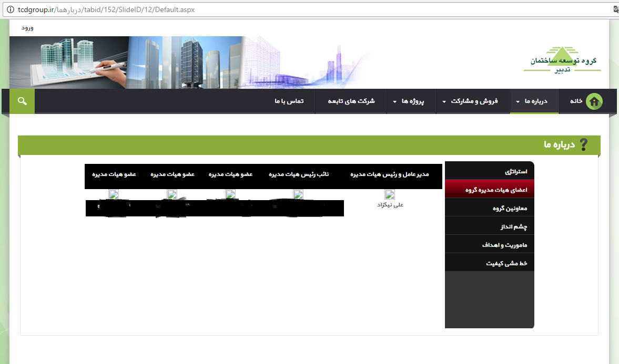The width and height of the screenshot is (619, 364).
Task: Expand the پروژه ها dropdown arrow
Action: tap(395, 102)
